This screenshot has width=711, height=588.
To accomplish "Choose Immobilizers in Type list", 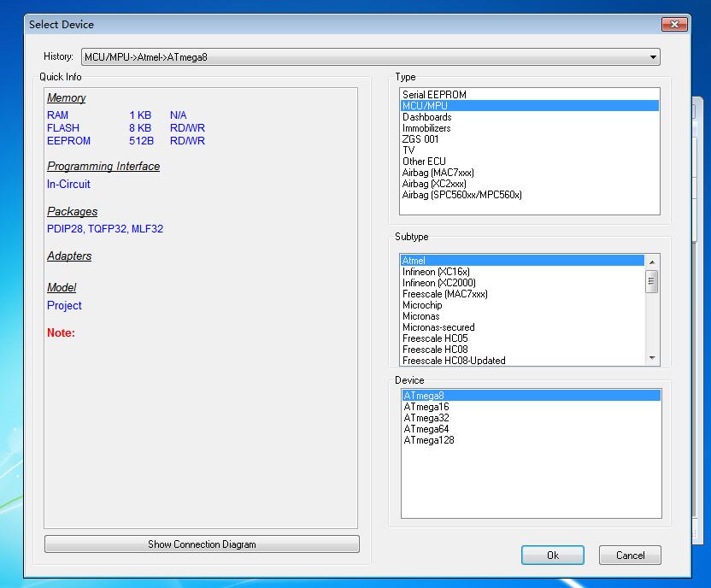I will [529, 128].
